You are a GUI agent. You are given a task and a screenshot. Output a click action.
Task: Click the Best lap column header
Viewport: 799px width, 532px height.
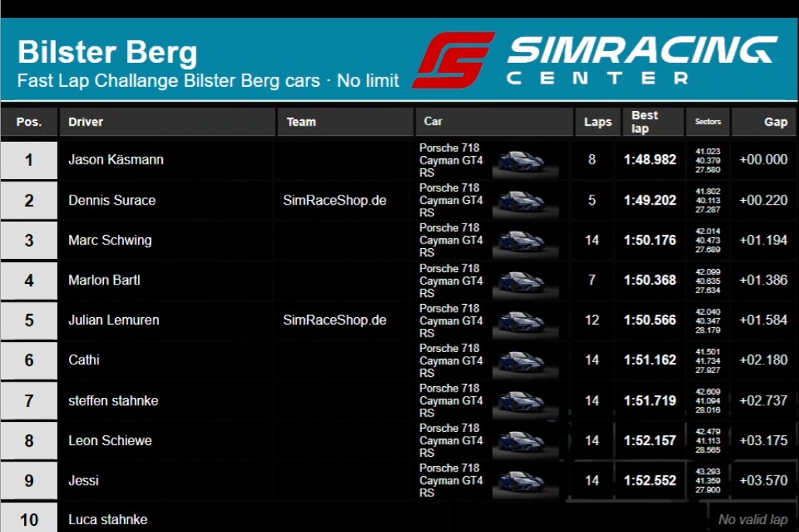pyautogui.click(x=652, y=122)
